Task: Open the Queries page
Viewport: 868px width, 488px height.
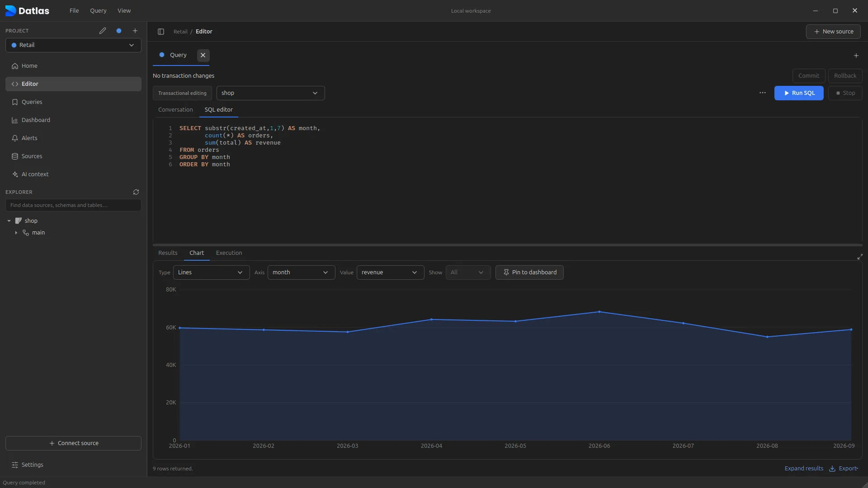Action: [x=73, y=102]
